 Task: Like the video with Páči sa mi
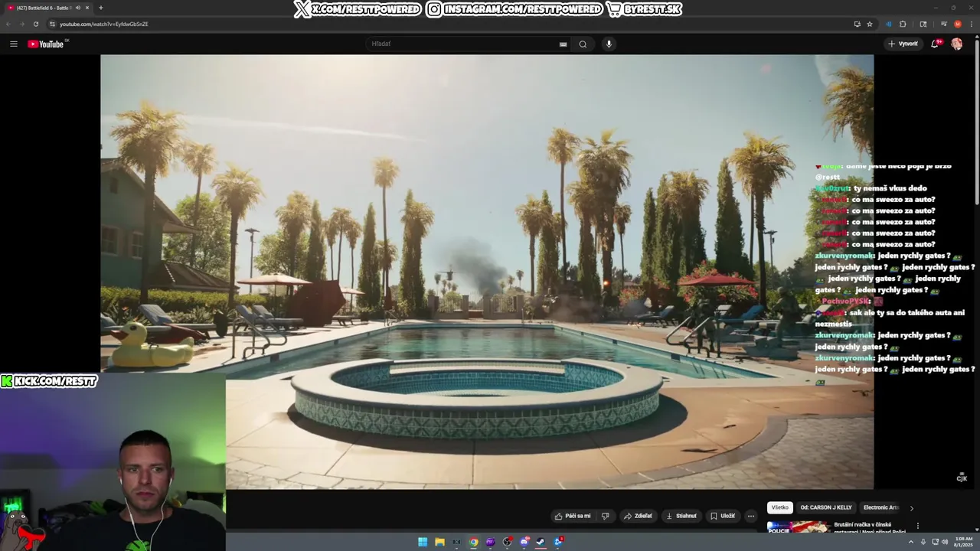click(573, 516)
